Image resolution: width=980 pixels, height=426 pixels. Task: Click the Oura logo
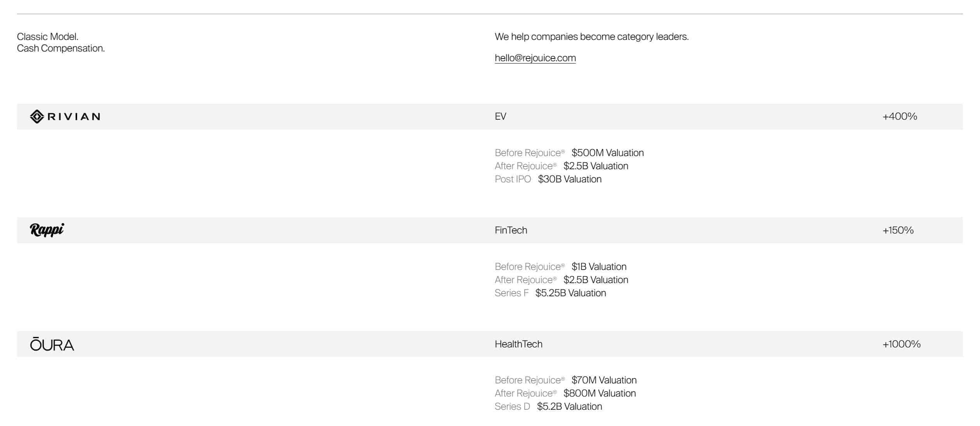click(x=52, y=344)
